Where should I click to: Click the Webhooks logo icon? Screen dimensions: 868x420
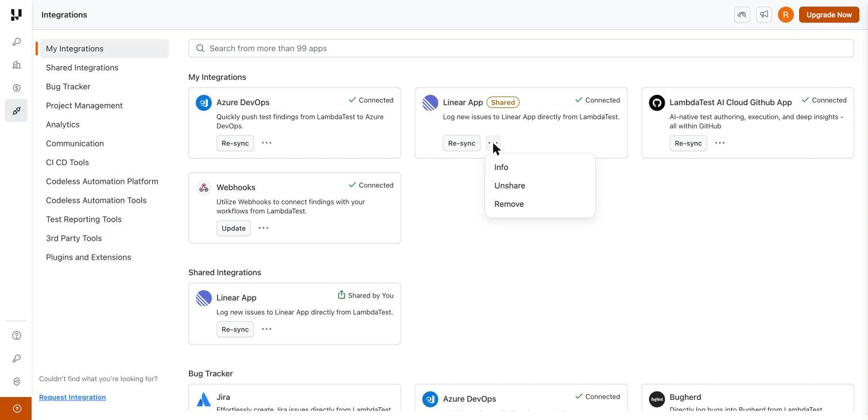tap(204, 188)
